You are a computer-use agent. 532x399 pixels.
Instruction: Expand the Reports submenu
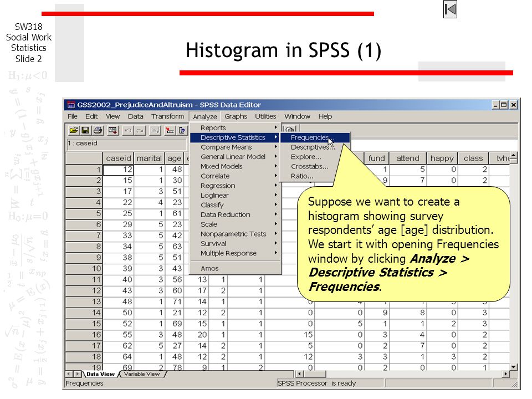[x=236, y=127]
